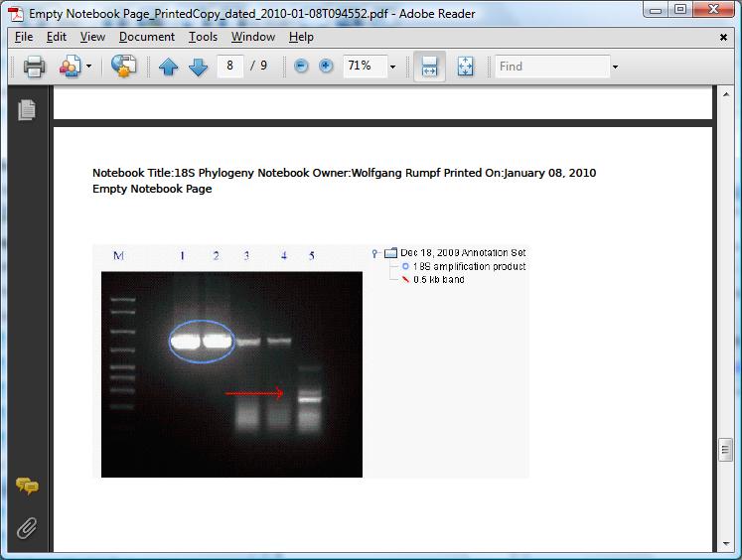This screenshot has height=560, width=742.
Task: Open the View menu
Action: (92, 37)
